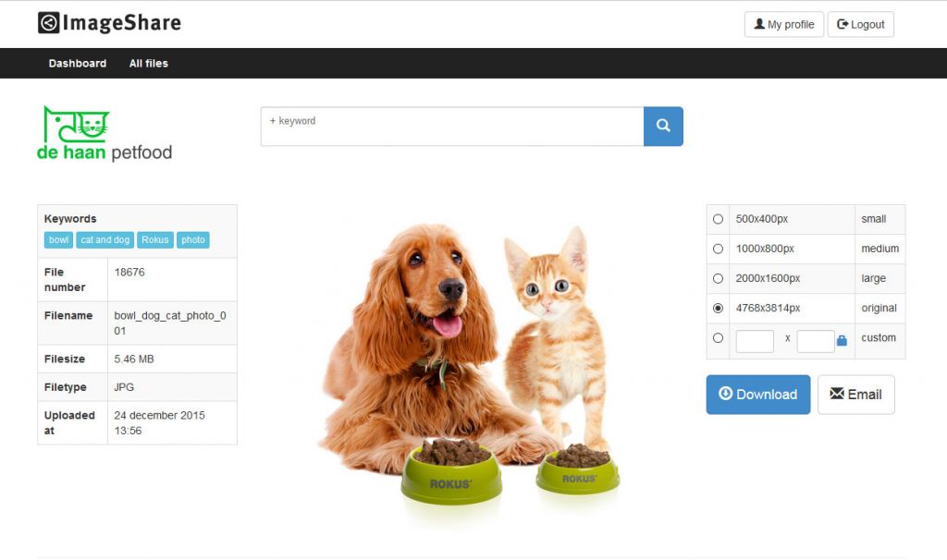Click the magnifying glass search button
Viewport: 947px width, 560px height.
pos(663,126)
